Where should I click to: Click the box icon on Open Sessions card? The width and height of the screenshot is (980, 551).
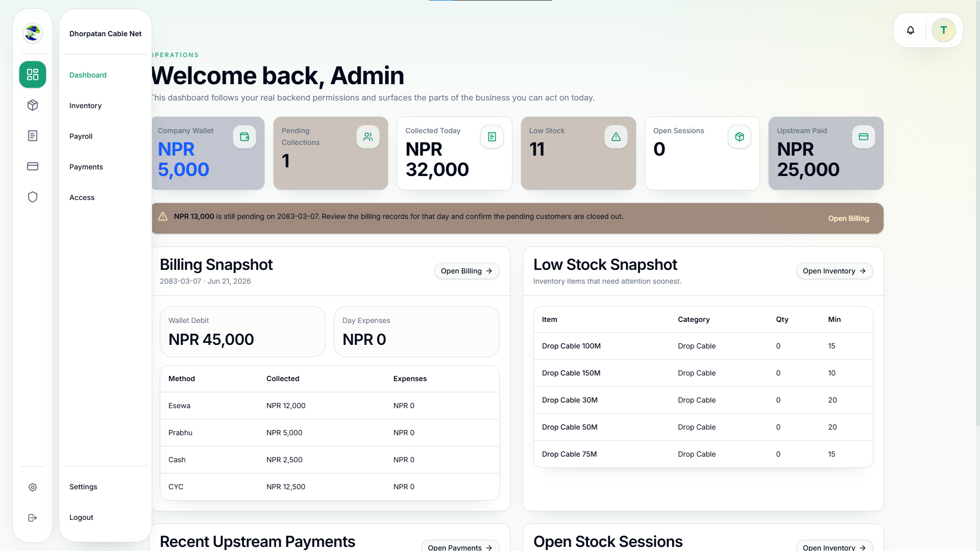pyautogui.click(x=740, y=137)
